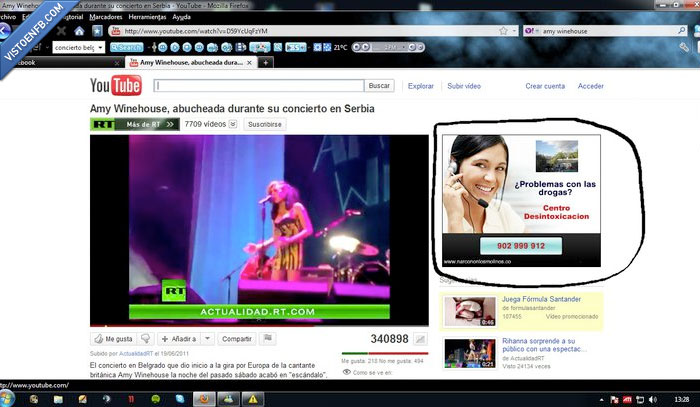The image size is (700, 407).
Task: Open video statistics chart icon
Action: [x=420, y=340]
